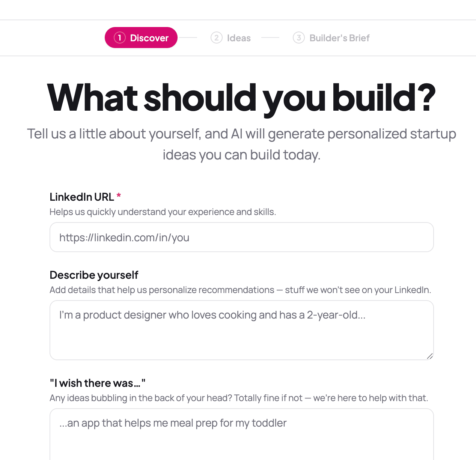Click the hint about personalizing recommendations
The height and width of the screenshot is (460, 476).
coord(240,290)
